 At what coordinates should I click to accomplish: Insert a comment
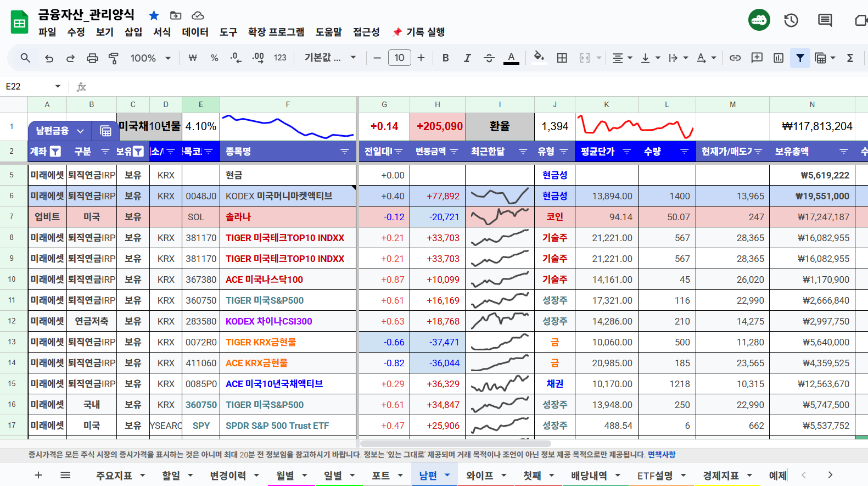757,58
